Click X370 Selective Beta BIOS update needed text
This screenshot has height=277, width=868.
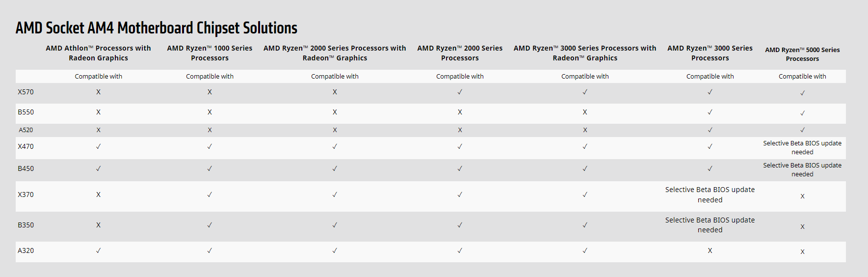point(710,194)
